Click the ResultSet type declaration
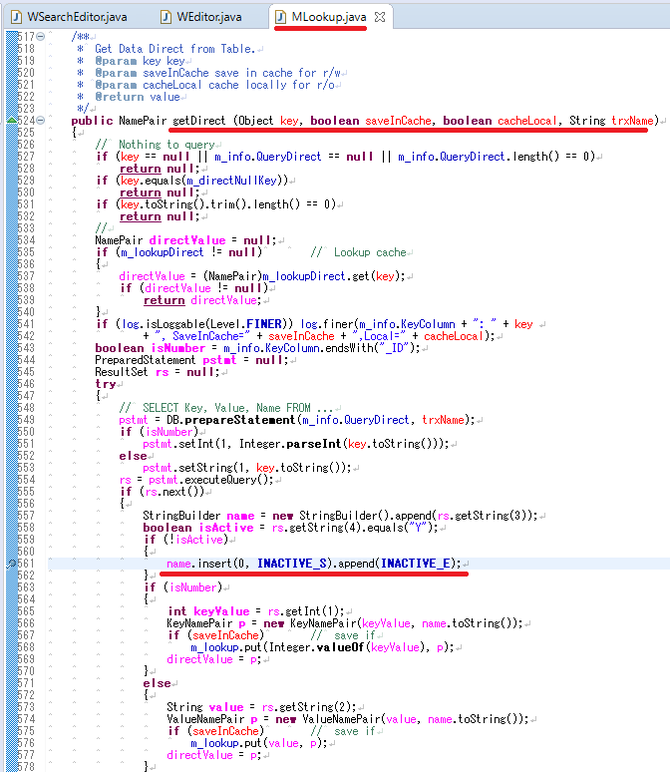 tap(121, 372)
